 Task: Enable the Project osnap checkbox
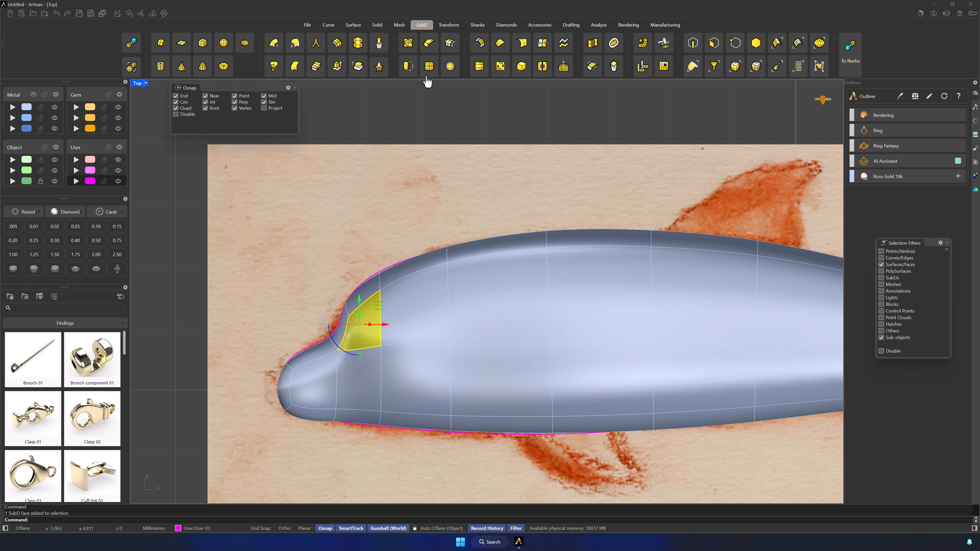click(x=264, y=108)
